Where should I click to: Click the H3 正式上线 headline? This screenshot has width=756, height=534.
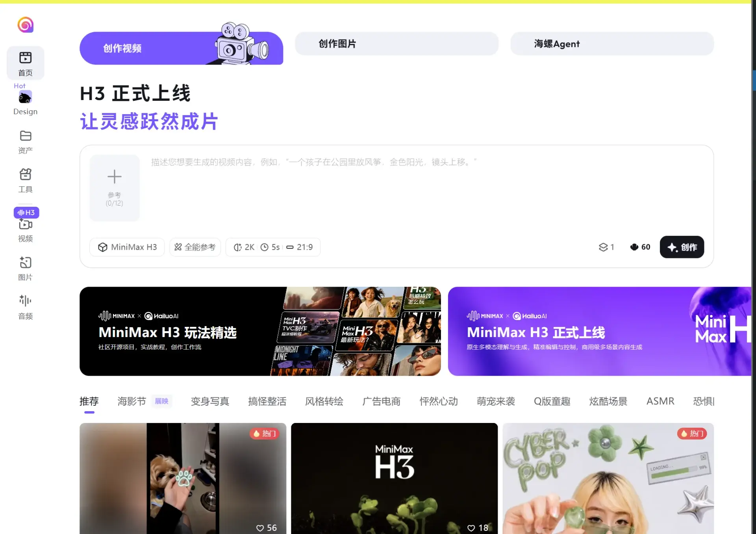point(135,94)
